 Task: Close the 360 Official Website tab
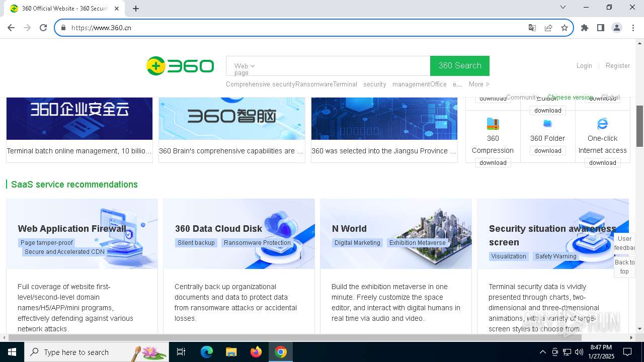tap(117, 8)
